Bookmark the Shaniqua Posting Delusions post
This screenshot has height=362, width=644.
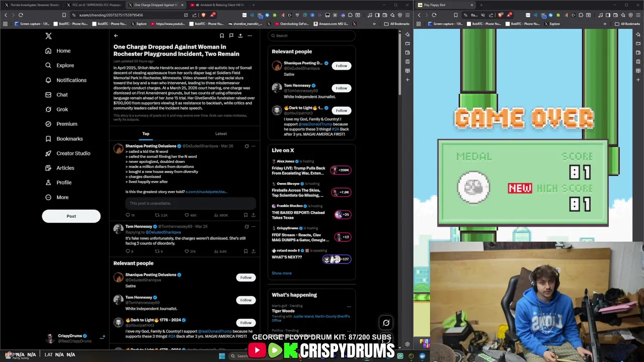[x=246, y=215]
